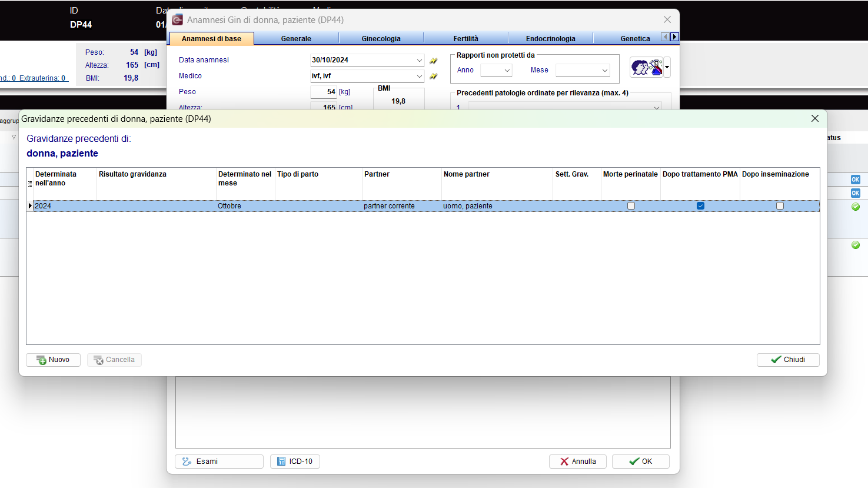The image size is (868, 488).
Task: Select the Ottobre month cell
Action: 245,206
